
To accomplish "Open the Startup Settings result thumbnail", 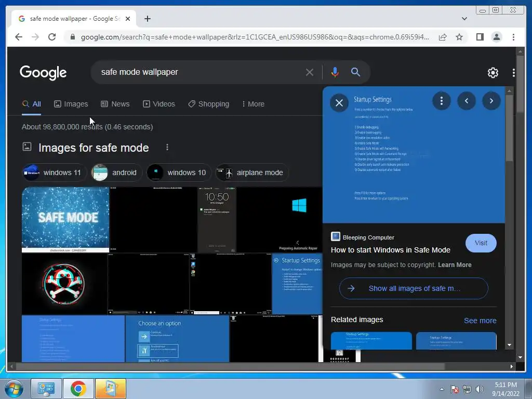I will [297, 284].
